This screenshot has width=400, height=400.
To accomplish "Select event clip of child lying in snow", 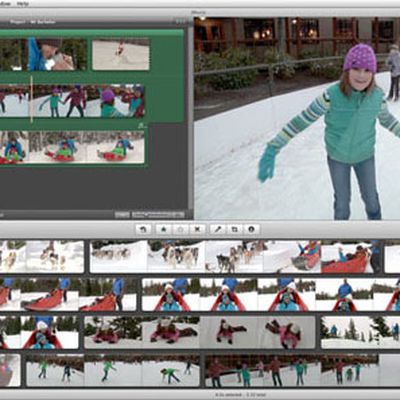I will click(200, 333).
